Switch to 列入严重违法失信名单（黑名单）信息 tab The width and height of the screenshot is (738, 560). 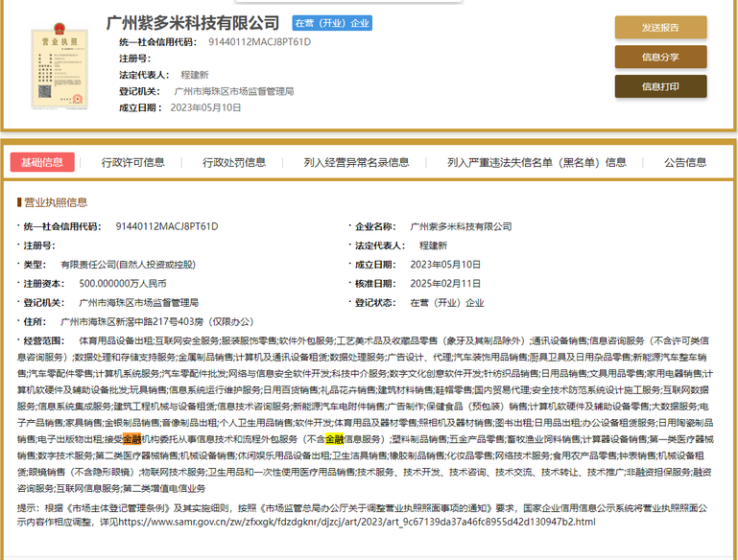(536, 162)
